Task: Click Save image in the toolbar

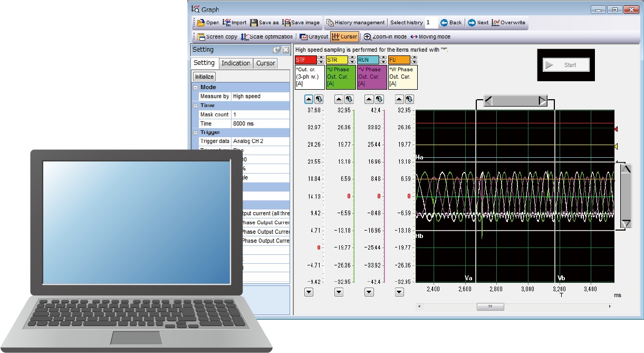Action: [x=301, y=23]
